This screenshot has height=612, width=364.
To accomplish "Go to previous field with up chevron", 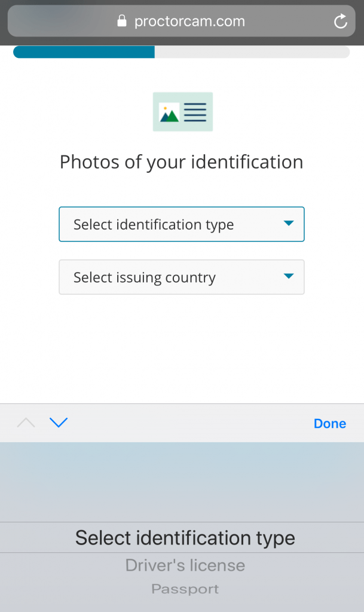I will point(26,423).
